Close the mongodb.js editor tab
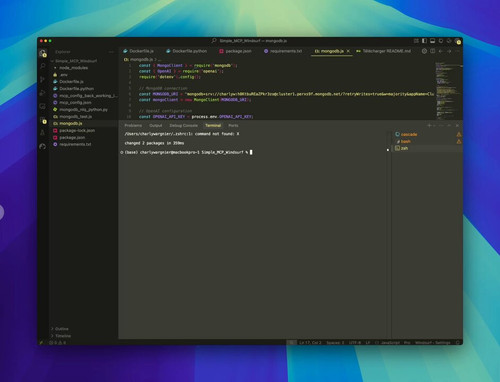500x382 pixels. click(x=348, y=51)
